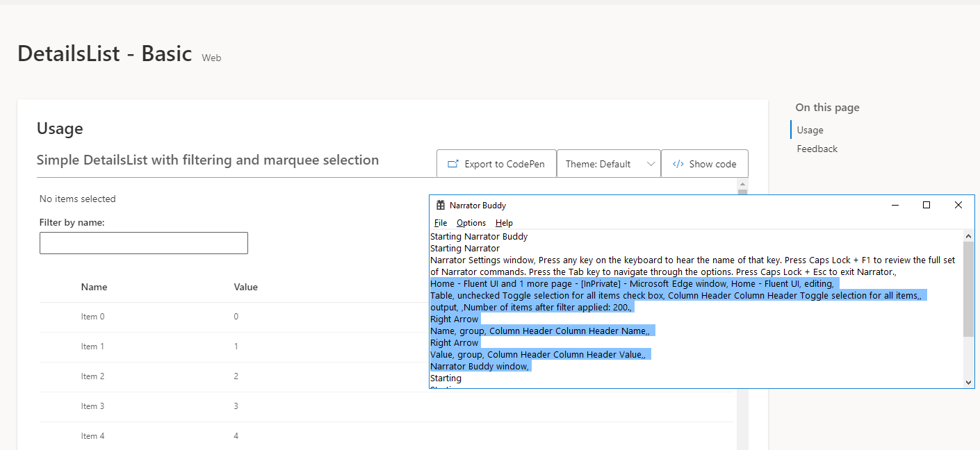Open the Theme: Default dropdown
Viewport: 980px width, 450px height.
click(x=608, y=163)
